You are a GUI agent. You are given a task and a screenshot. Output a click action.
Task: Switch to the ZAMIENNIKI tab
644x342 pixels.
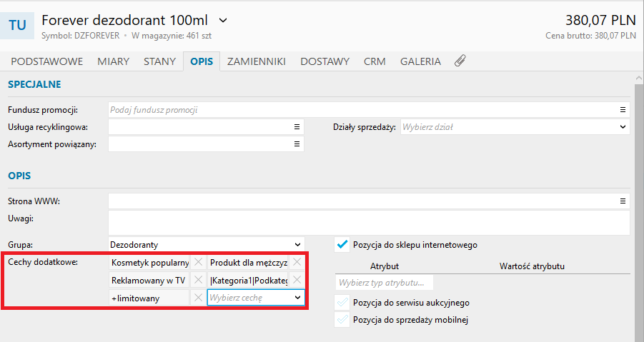257,61
